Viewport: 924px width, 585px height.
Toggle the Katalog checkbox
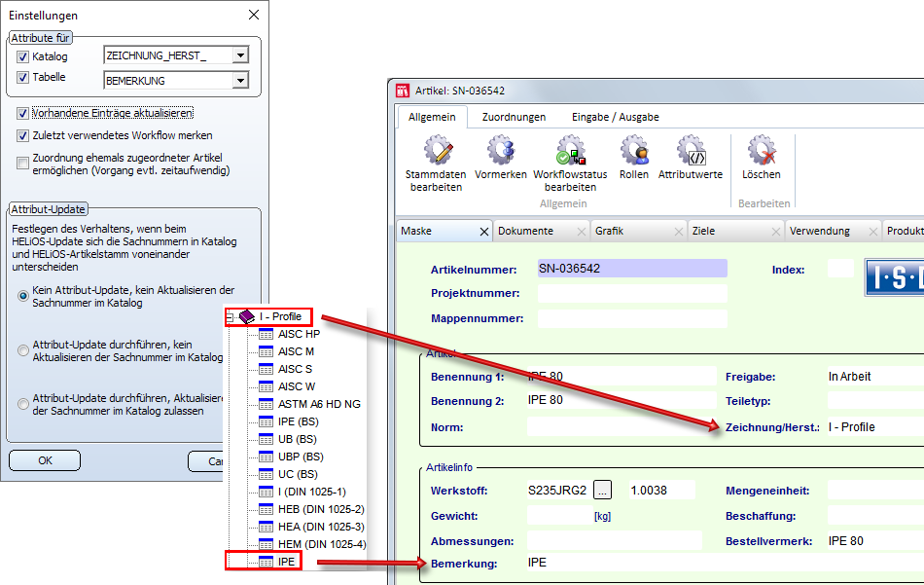tap(23, 56)
